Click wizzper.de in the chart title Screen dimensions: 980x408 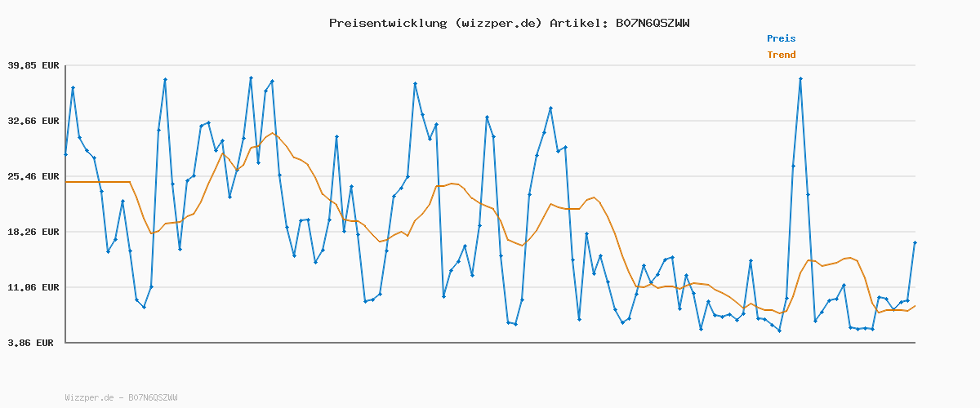tap(498, 23)
